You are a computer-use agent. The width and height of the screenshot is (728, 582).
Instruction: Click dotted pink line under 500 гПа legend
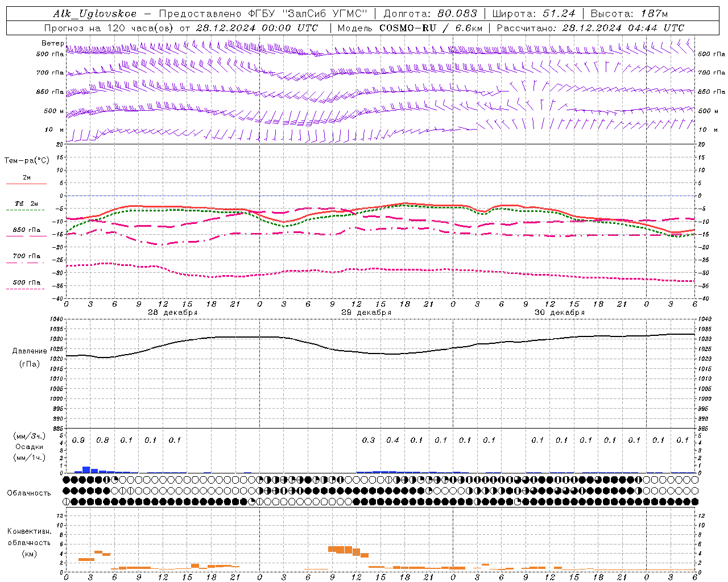(x=26, y=289)
